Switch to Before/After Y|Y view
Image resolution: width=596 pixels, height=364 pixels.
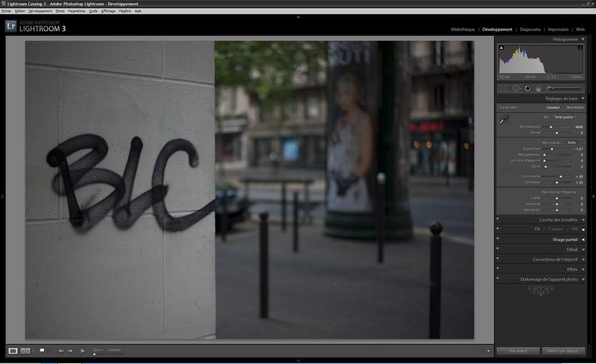(25, 351)
